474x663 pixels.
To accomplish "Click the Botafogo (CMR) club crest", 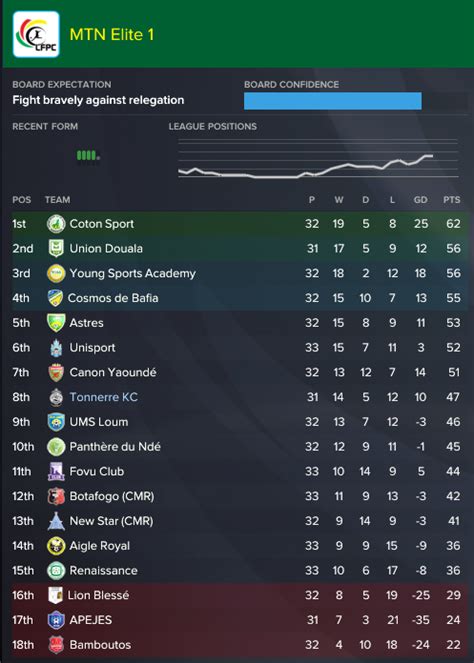I will click(56, 496).
